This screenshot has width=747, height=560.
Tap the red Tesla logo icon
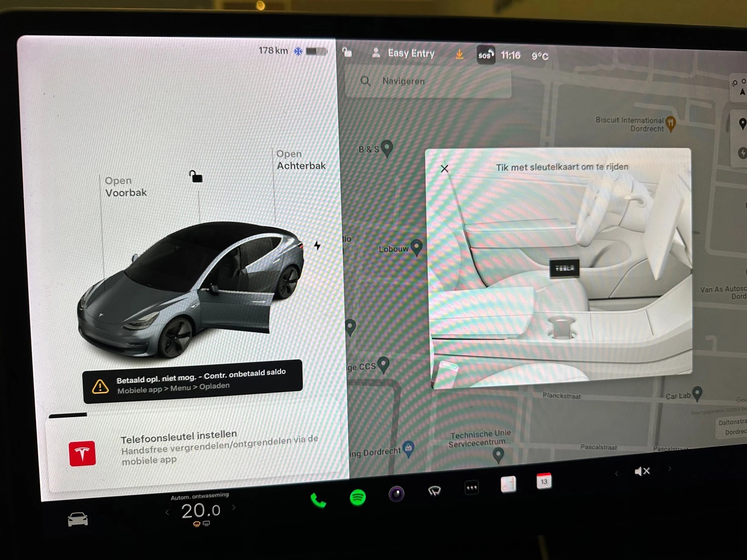pyautogui.click(x=82, y=453)
